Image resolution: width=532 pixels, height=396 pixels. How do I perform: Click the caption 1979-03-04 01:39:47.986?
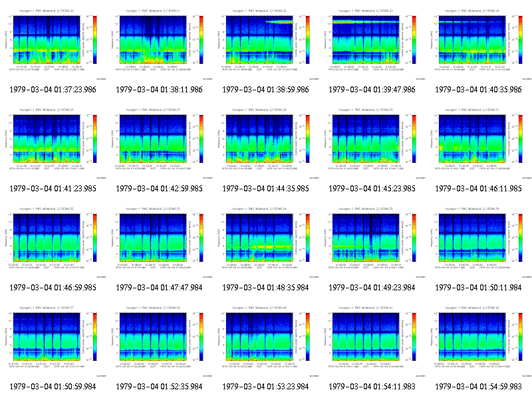372,90
